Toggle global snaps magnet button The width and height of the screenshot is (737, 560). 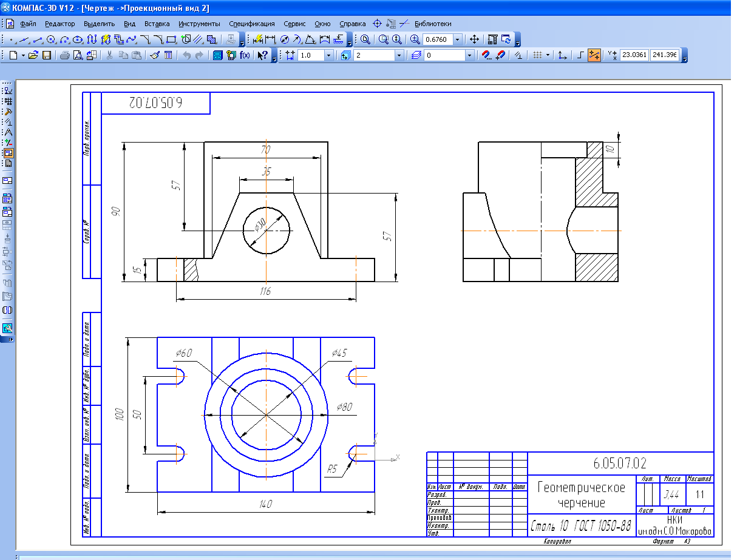(x=500, y=55)
